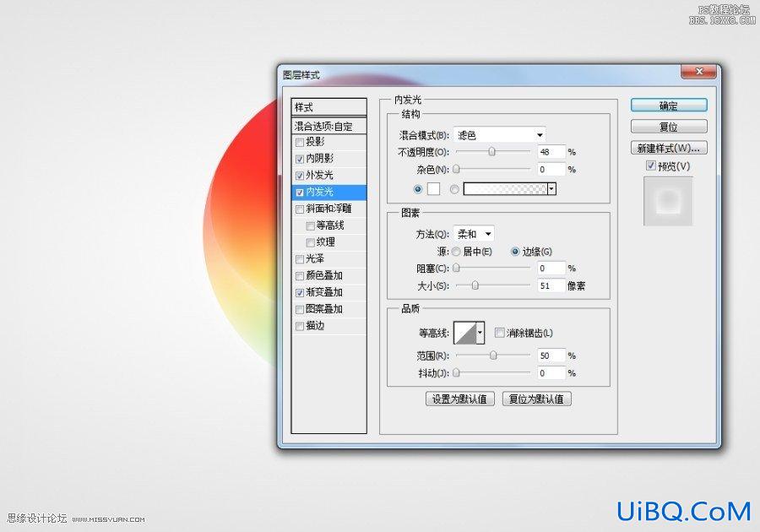Click the 范围 value field showing 50
The width and height of the screenshot is (760, 532).
pos(551,356)
